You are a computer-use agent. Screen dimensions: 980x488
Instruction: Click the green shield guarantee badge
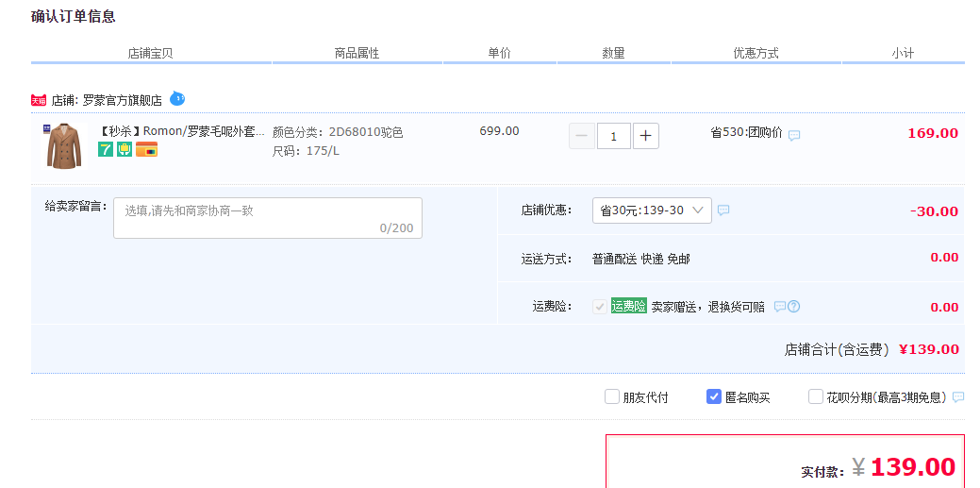tap(125, 149)
